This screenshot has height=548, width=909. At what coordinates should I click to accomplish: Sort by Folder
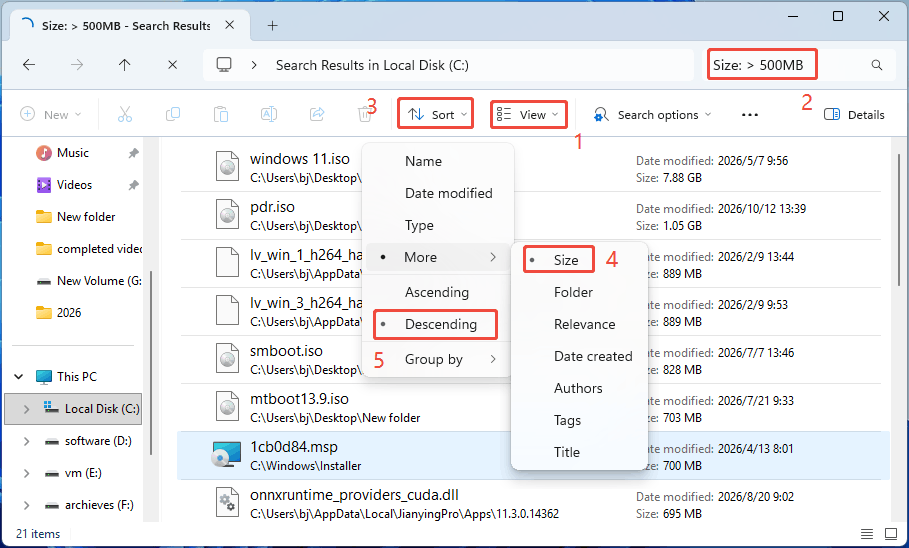click(x=579, y=292)
